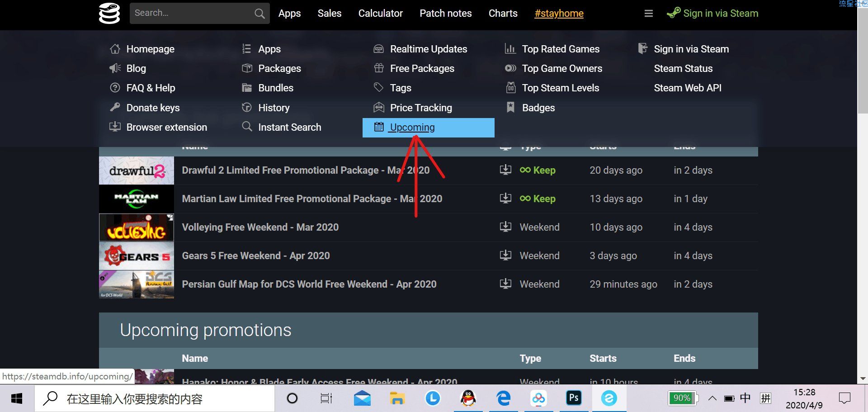Open the Windows Start button
This screenshot has height=412, width=868.
[x=17, y=398]
